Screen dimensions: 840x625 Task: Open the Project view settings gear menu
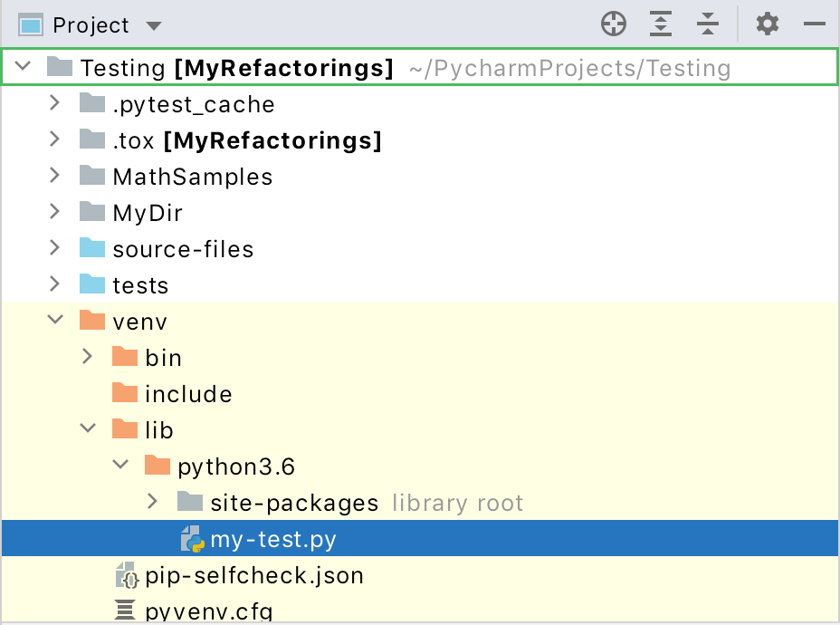coord(767,24)
